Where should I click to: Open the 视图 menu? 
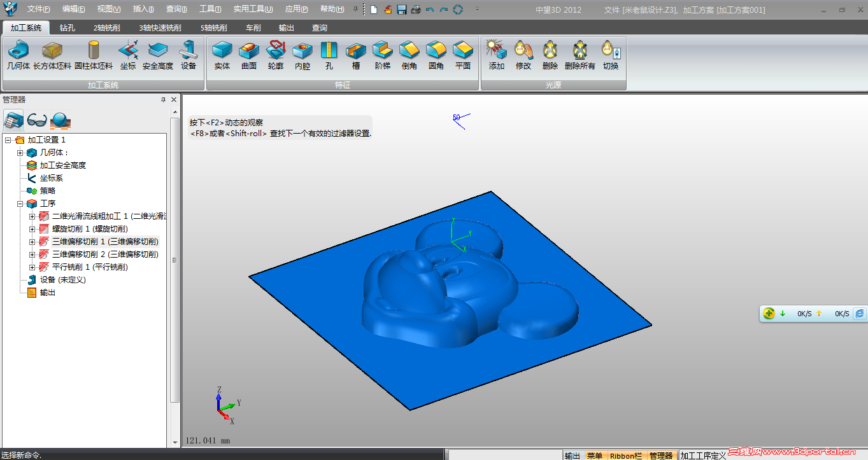pos(109,10)
